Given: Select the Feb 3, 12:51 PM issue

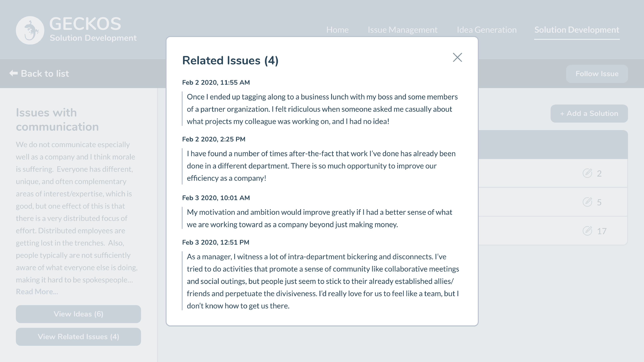Looking at the screenshot, I should tap(323, 281).
